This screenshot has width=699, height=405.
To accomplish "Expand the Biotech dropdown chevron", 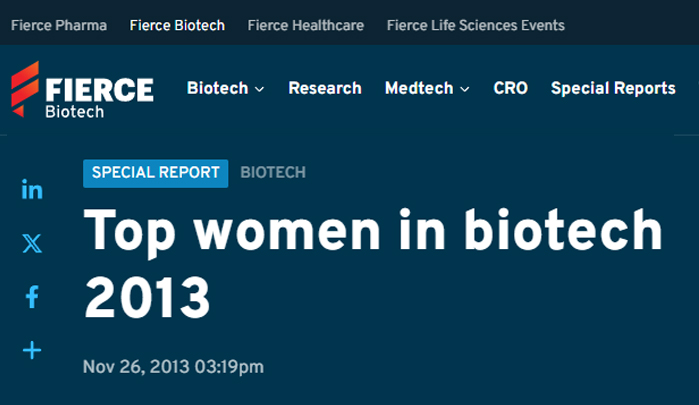I will [259, 89].
